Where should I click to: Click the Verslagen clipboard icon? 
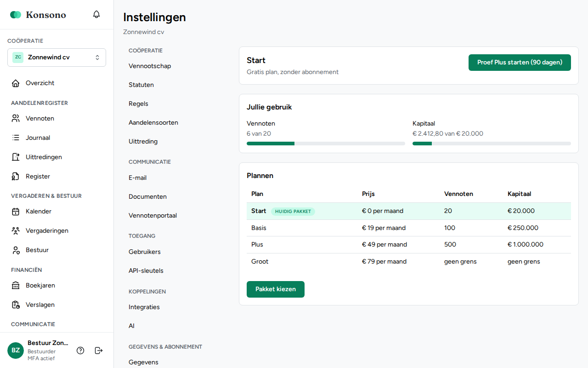[16, 305]
